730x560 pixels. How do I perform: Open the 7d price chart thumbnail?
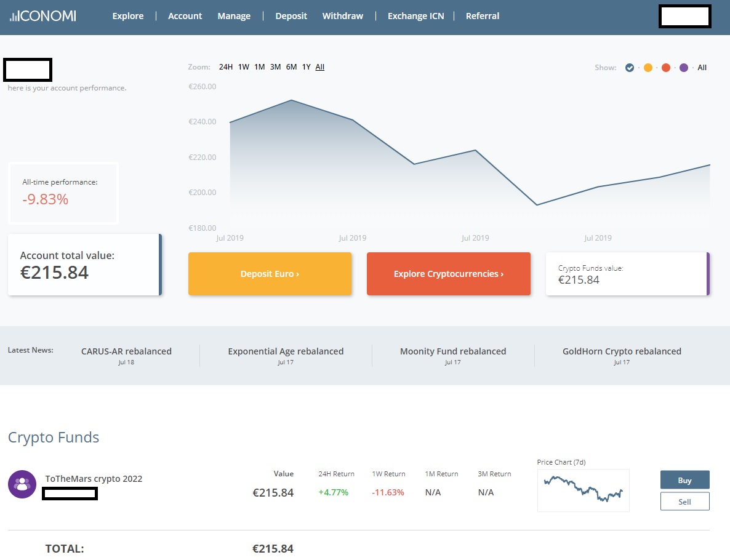pyautogui.click(x=584, y=490)
